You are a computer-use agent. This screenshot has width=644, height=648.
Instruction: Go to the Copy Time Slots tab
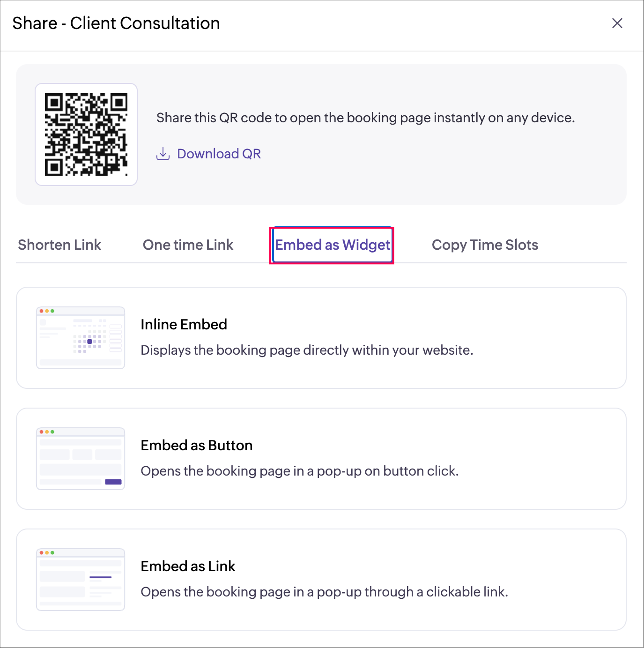coord(485,245)
